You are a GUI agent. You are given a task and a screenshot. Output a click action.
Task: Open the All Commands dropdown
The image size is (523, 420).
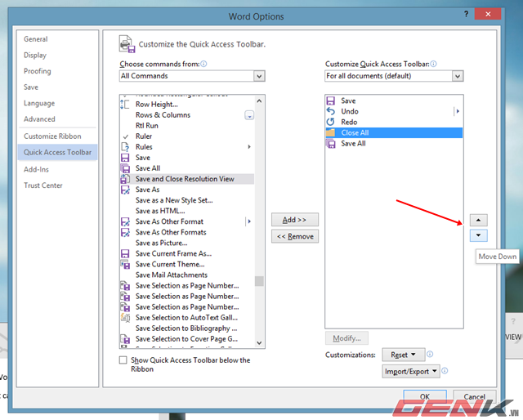click(259, 76)
